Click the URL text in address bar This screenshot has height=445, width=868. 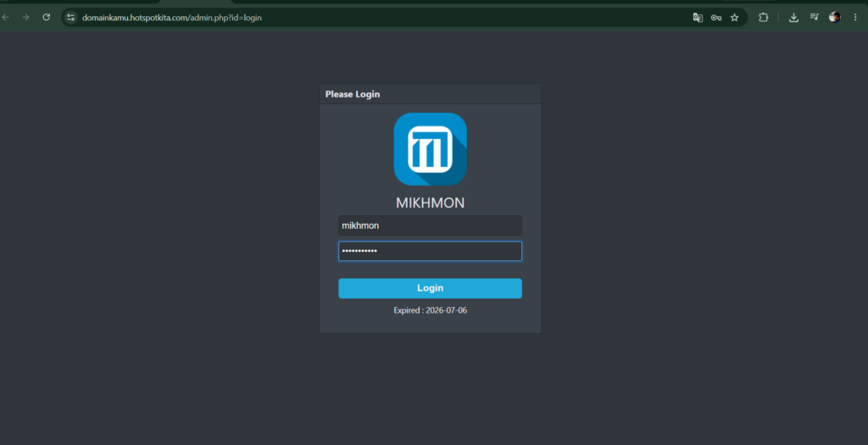click(x=172, y=18)
